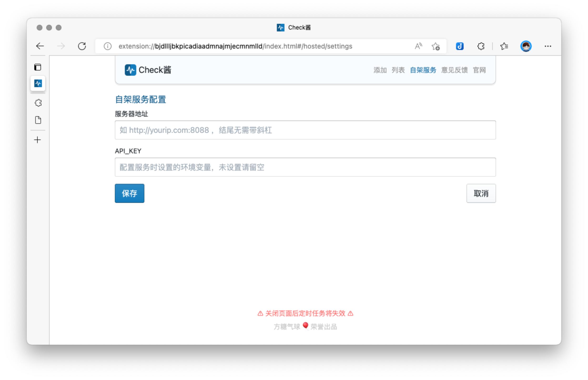Click the 保存 button
The image size is (588, 380).
129,194
